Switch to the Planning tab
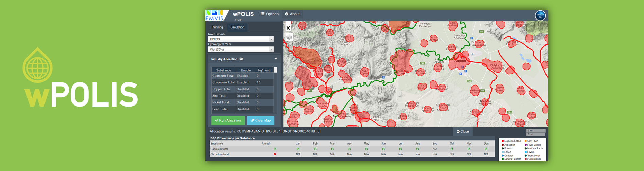The width and height of the screenshot is (644, 171). pos(217,27)
